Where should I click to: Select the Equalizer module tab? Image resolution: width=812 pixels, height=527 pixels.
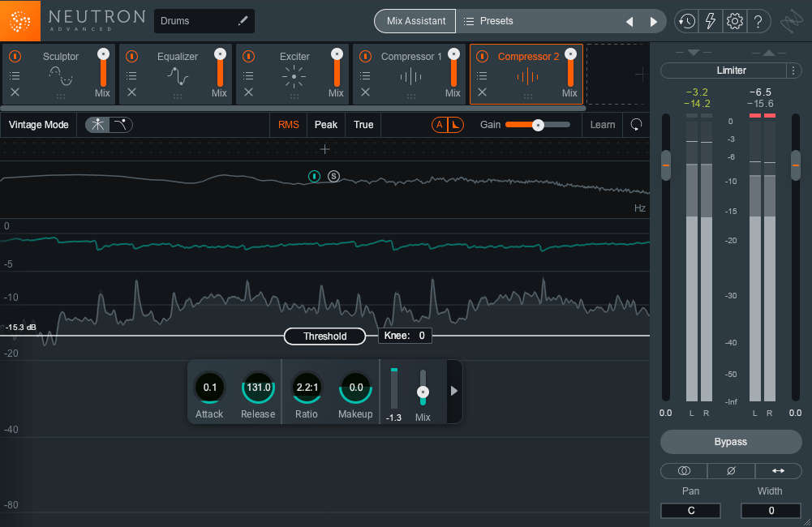click(x=176, y=74)
